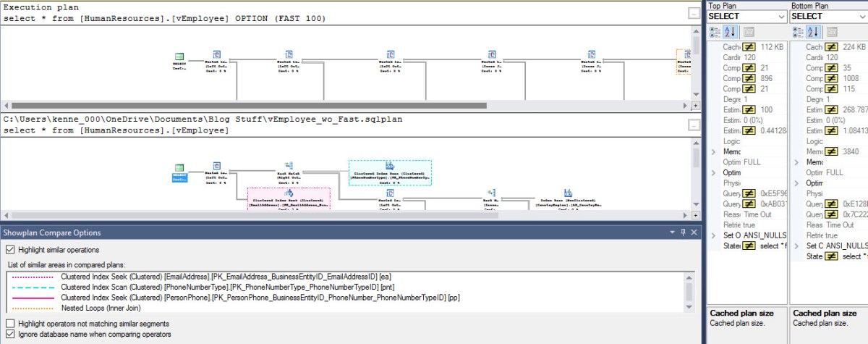Click the top plan horizontal scrollbar
Image resolution: width=868 pixels, height=344 pixels.
[x=289, y=106]
